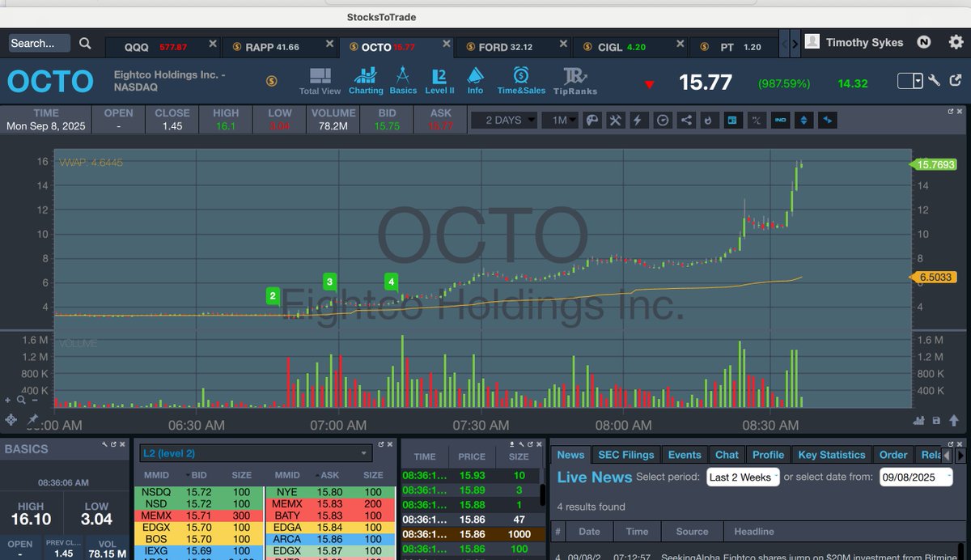The height and width of the screenshot is (560, 971).
Task: Open the Info module icon
Action: pyautogui.click(x=475, y=76)
